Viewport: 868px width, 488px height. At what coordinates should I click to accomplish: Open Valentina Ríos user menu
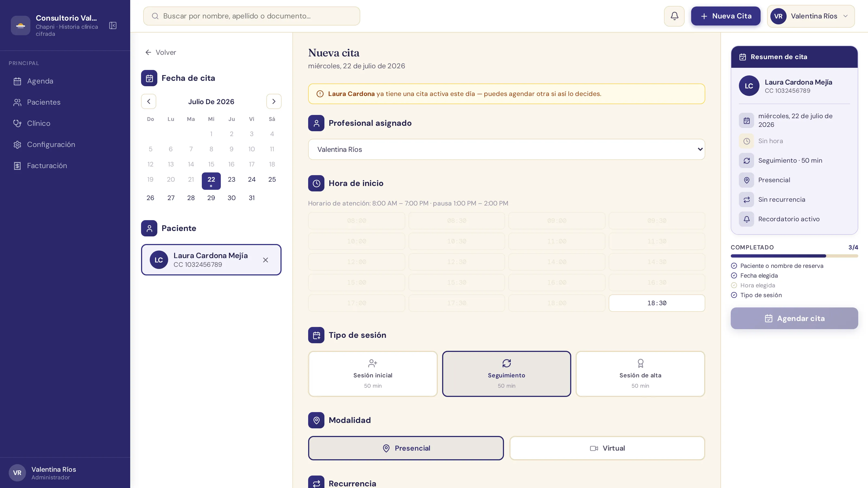coord(811,16)
